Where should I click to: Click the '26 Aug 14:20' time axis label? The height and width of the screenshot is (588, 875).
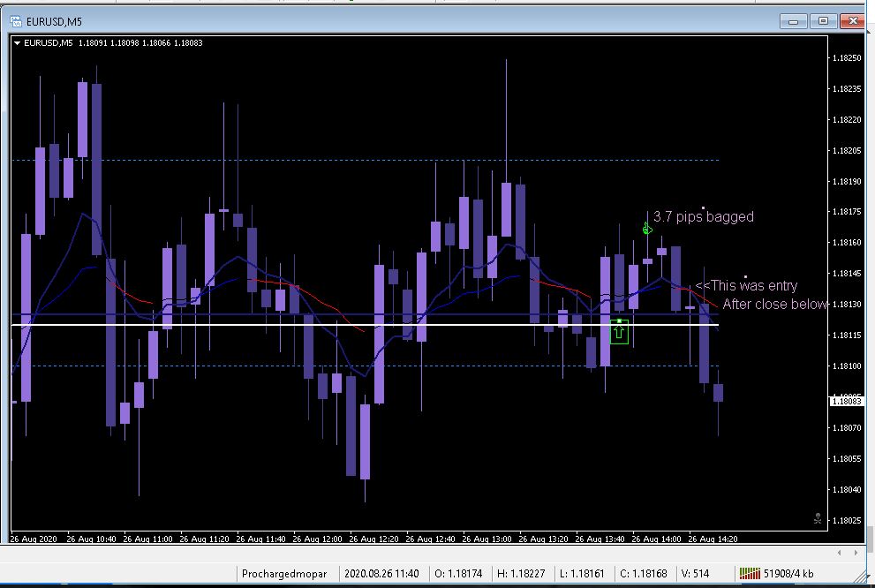coord(713,539)
